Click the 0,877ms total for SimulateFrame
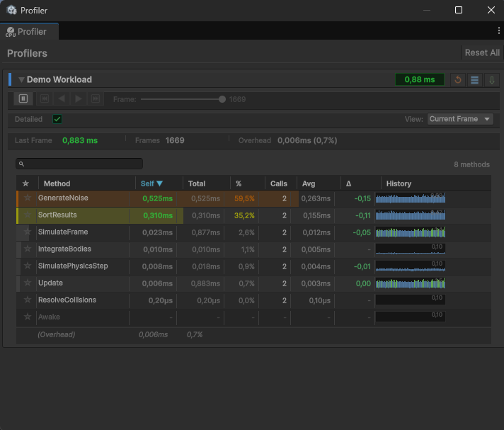The height and width of the screenshot is (430, 504). coord(206,232)
